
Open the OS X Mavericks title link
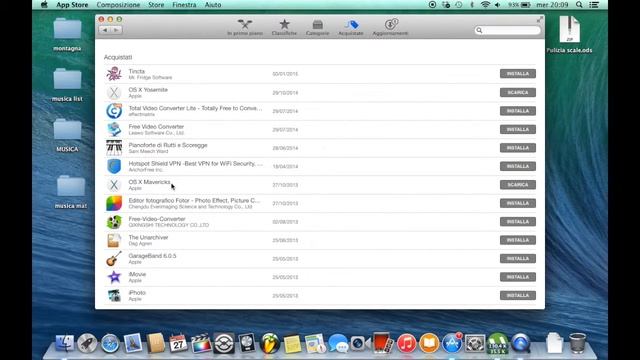[149, 182]
